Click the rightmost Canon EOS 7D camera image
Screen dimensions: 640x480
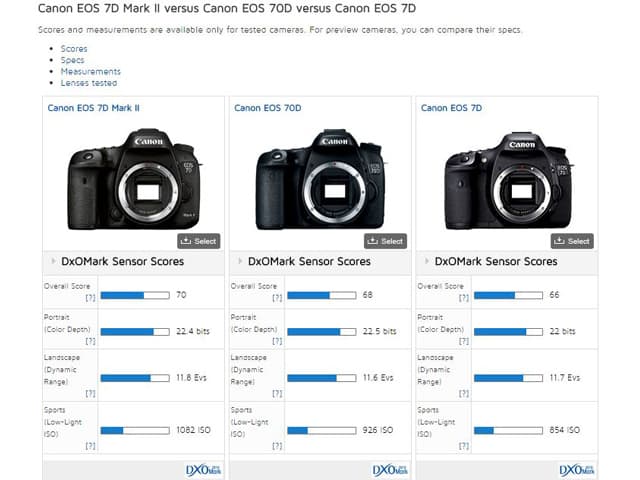507,180
